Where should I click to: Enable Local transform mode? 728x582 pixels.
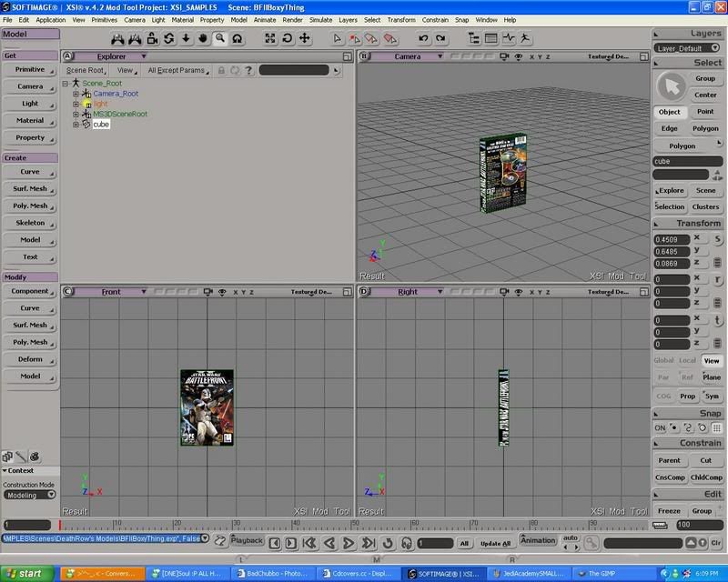[x=687, y=360]
